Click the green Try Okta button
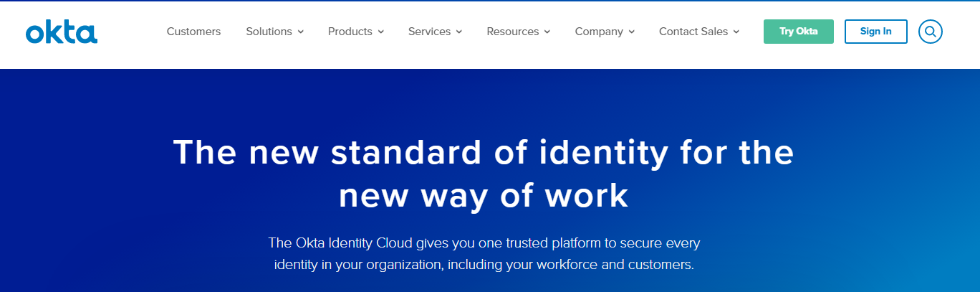The height and width of the screenshot is (292, 980). pos(799,32)
